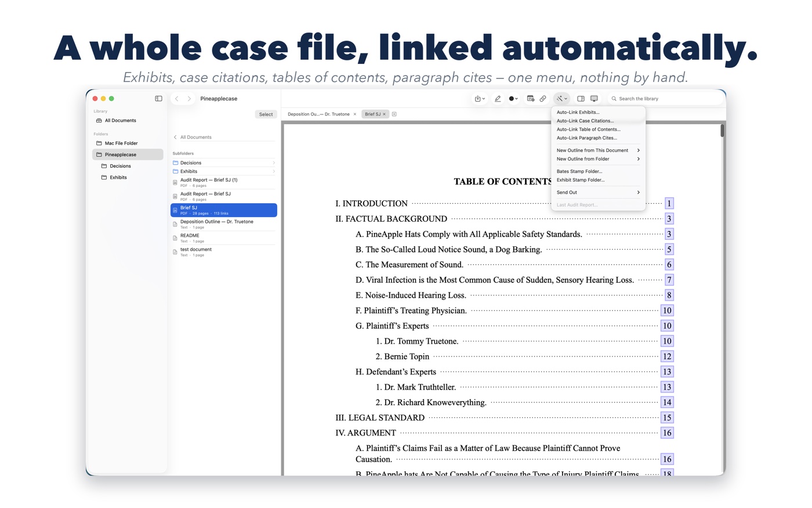Screen dimensions: 812x508
Task: Click page link 15 for Legal Standard
Action: [667, 418]
